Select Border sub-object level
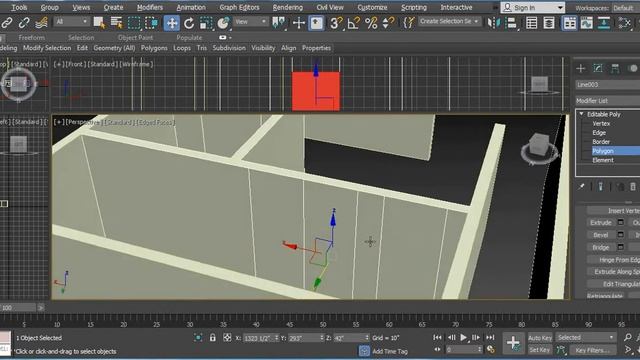 point(601,142)
